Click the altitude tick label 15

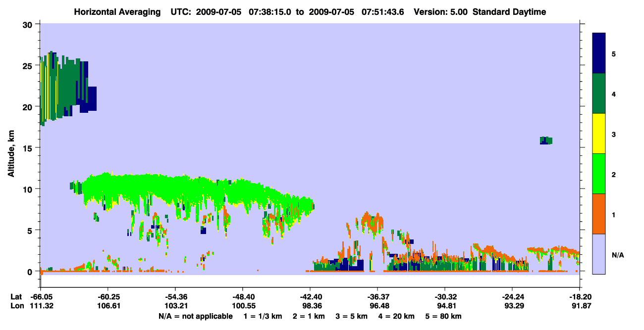click(29, 148)
